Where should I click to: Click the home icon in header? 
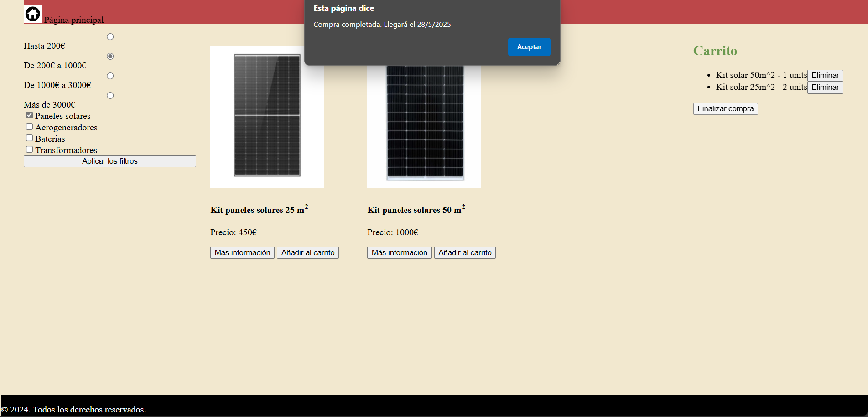point(33,14)
